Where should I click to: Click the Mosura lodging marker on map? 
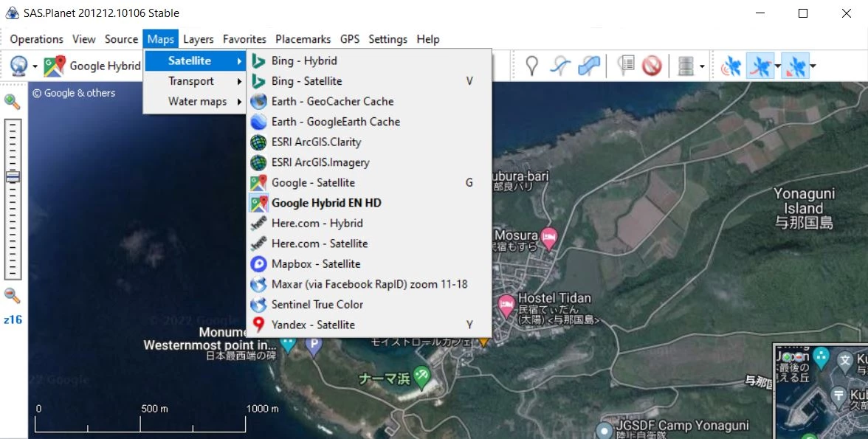coord(548,237)
